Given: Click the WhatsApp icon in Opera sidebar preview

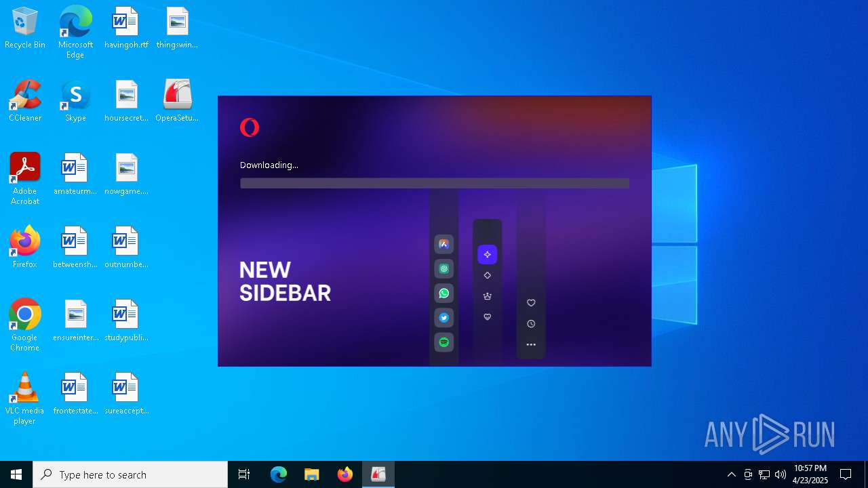Looking at the screenshot, I should tap(444, 293).
